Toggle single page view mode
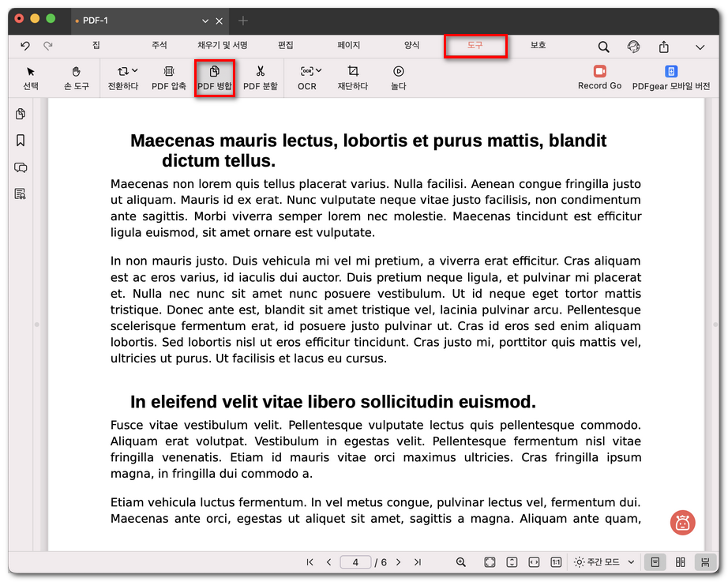Image resolution: width=728 pixels, height=582 pixels. pos(654,562)
